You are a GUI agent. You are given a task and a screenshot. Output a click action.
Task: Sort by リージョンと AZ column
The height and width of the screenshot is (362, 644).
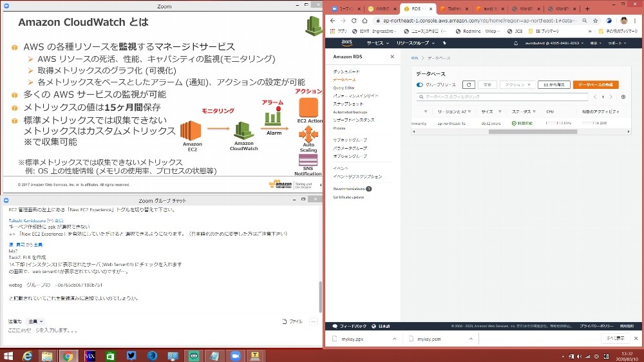click(454, 111)
